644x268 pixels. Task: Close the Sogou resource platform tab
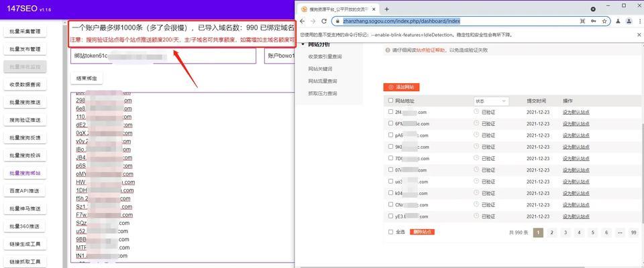click(374, 9)
